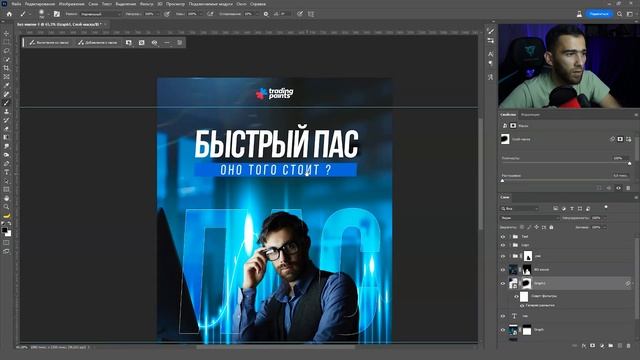Viewport: 640px width, 360px height.
Task: Open brush preset picker arrow
Action: pos(48,14)
